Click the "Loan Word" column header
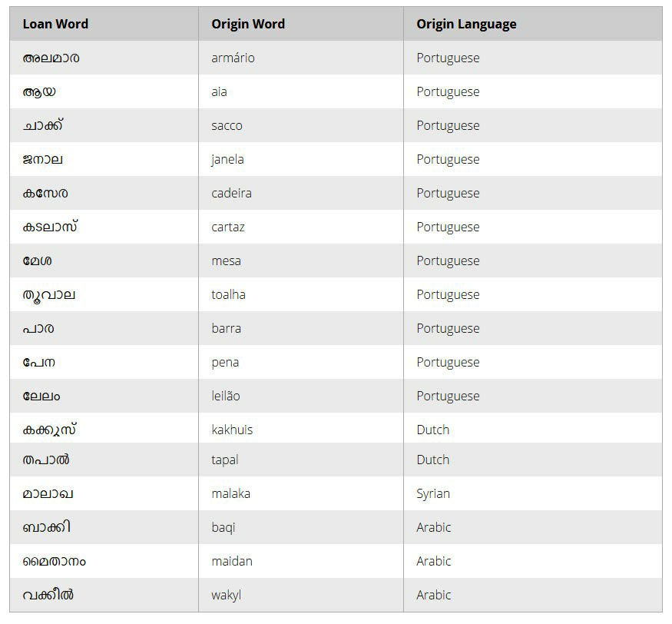Viewport: 672px width, 624px height. (55, 24)
